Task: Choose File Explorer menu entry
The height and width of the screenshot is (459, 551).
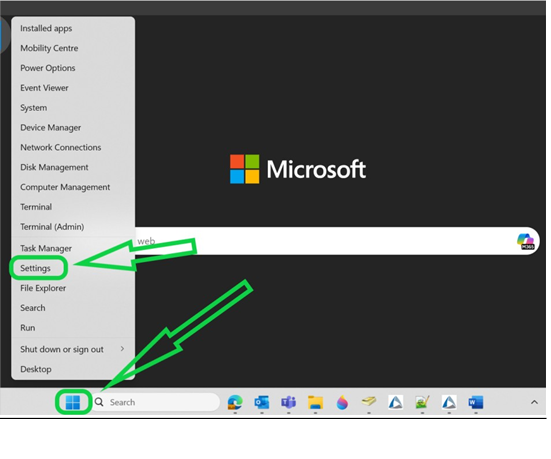Action: (73, 288)
